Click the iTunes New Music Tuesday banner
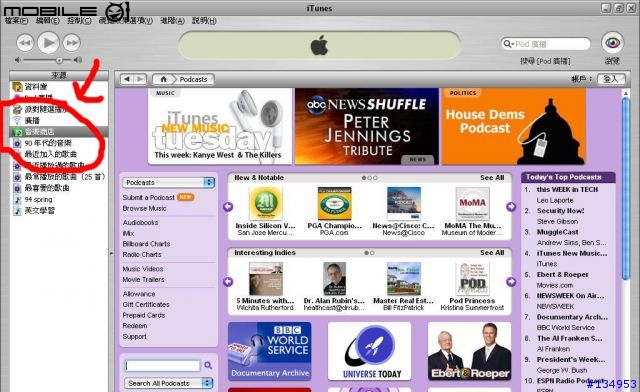The width and height of the screenshot is (640, 392). click(x=220, y=126)
